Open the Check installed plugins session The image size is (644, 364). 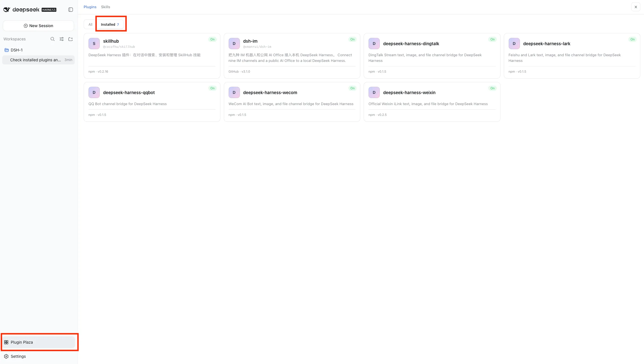(38, 60)
